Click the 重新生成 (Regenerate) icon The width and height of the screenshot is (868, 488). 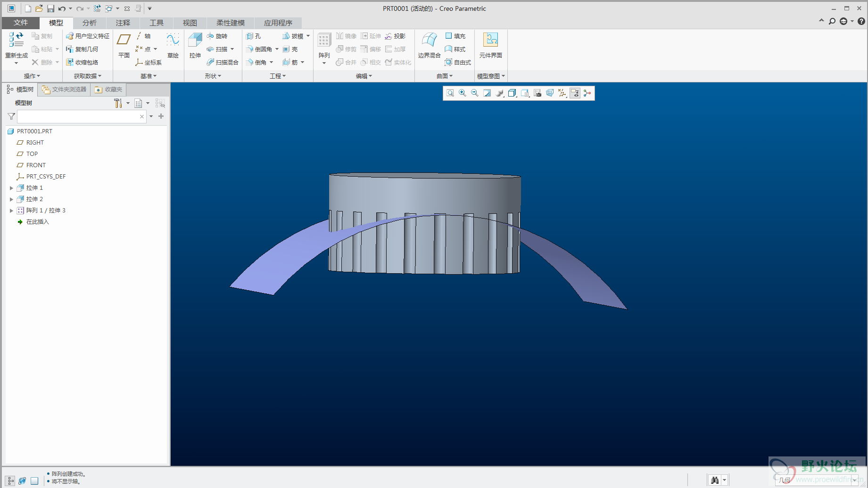(x=16, y=40)
